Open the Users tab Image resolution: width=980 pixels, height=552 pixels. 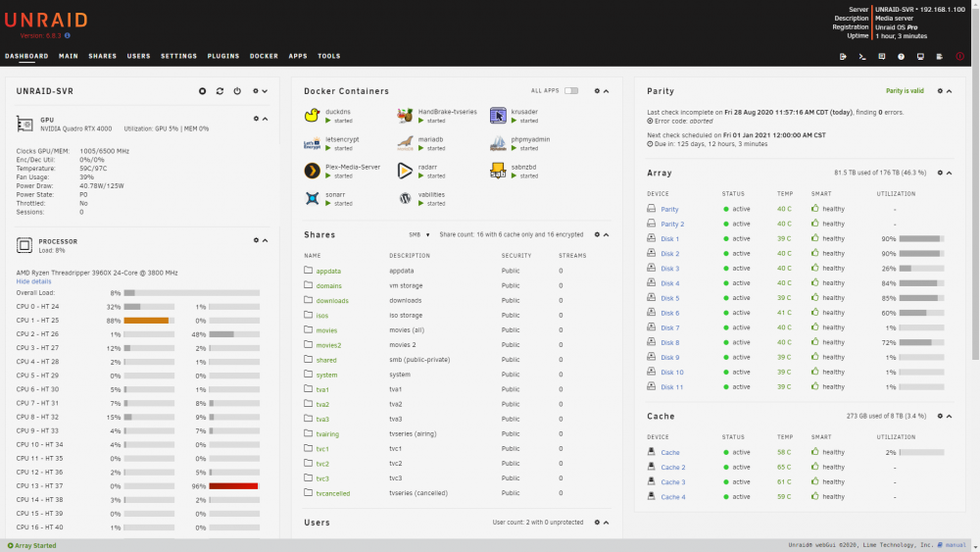coord(139,56)
